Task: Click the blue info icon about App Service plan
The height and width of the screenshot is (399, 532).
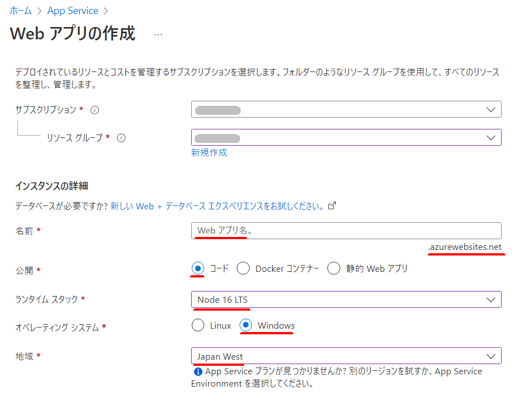Action: [x=197, y=372]
